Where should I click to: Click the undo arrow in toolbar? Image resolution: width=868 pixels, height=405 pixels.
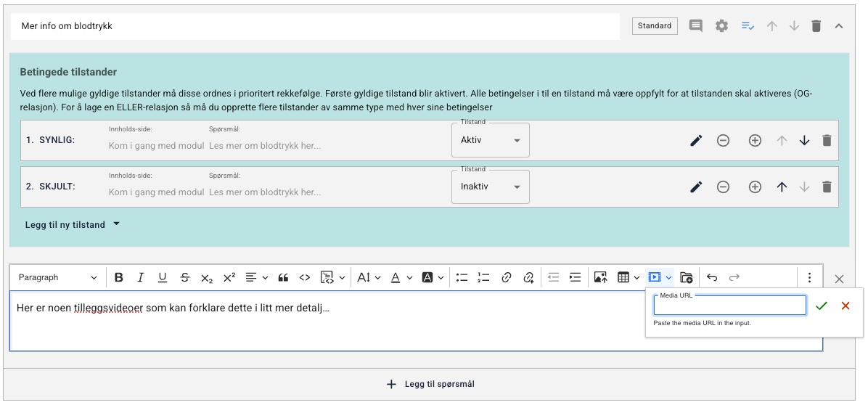(712, 278)
